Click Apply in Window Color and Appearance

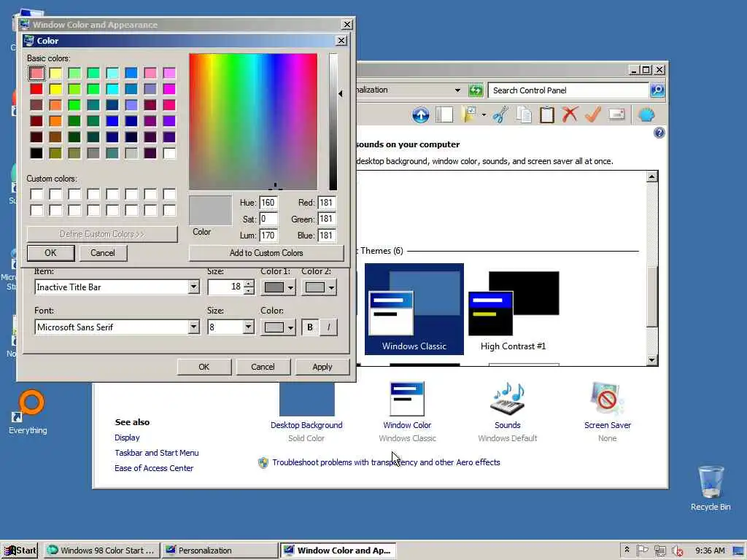322,367
